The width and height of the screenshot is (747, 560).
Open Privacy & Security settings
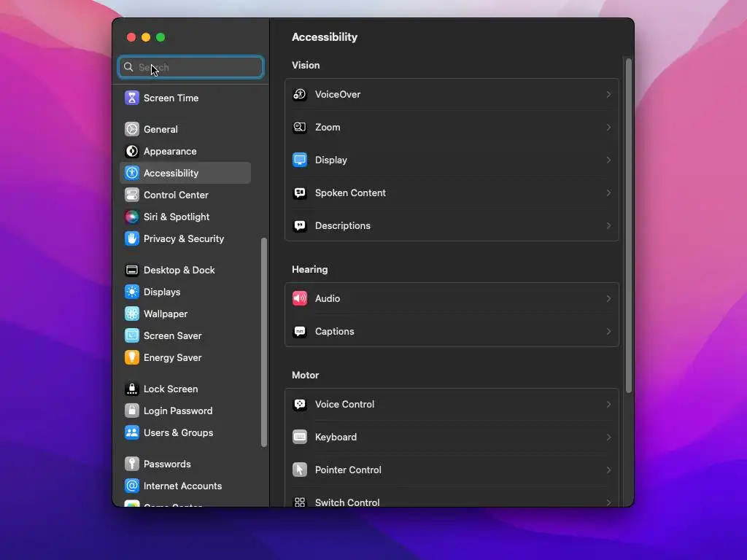(185, 238)
